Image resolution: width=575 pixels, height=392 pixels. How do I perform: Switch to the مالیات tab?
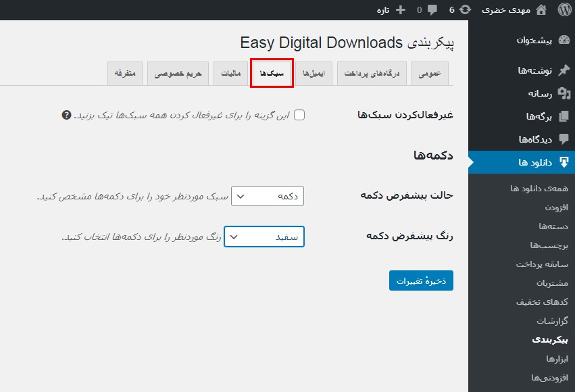click(x=231, y=74)
